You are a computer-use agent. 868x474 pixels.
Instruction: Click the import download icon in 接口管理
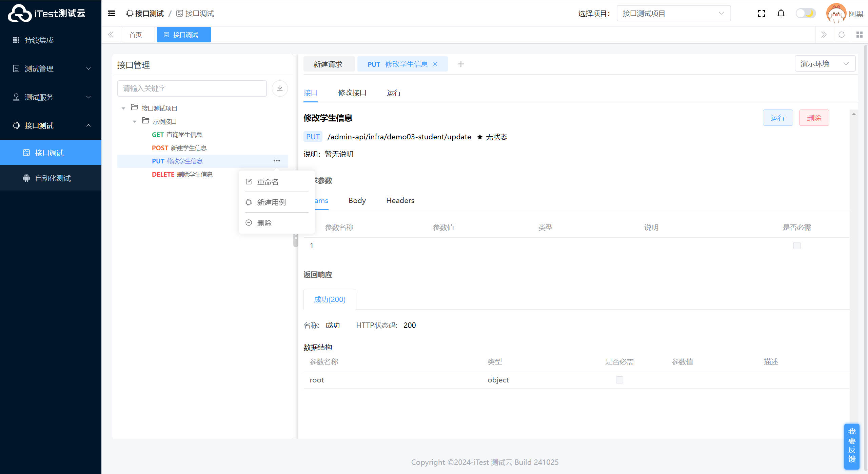pos(280,88)
